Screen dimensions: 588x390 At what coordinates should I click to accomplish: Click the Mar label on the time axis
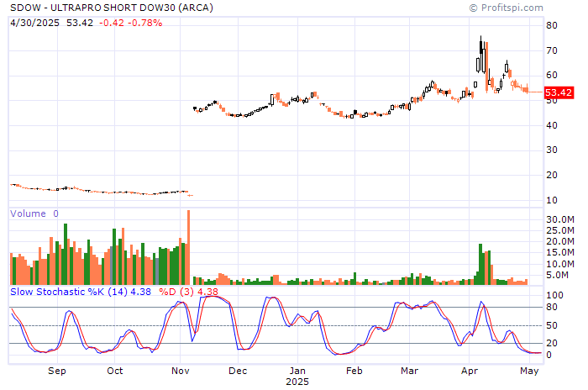[410, 371]
